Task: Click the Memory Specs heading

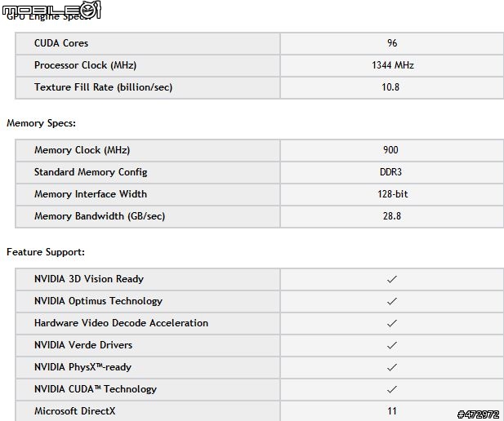Action: point(41,123)
